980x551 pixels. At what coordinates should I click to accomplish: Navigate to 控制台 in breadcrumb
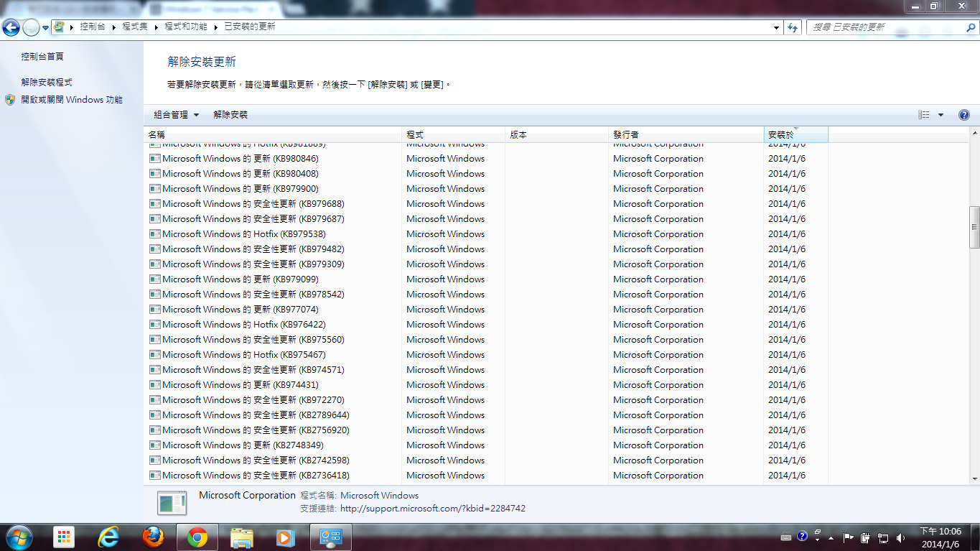(92, 27)
